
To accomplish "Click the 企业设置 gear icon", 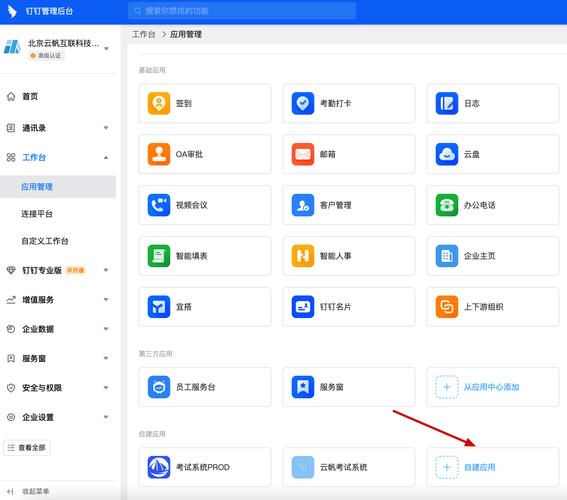I will pos(11,417).
